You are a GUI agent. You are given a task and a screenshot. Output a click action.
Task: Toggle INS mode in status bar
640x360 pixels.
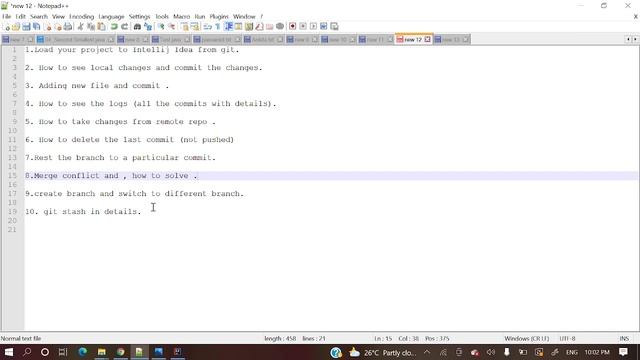click(624, 338)
